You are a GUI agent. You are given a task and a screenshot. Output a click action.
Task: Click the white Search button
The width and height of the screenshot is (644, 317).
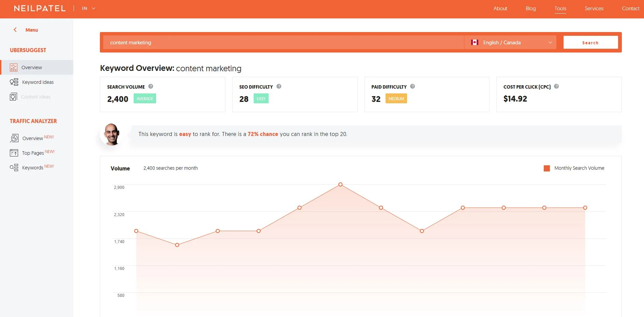590,42
